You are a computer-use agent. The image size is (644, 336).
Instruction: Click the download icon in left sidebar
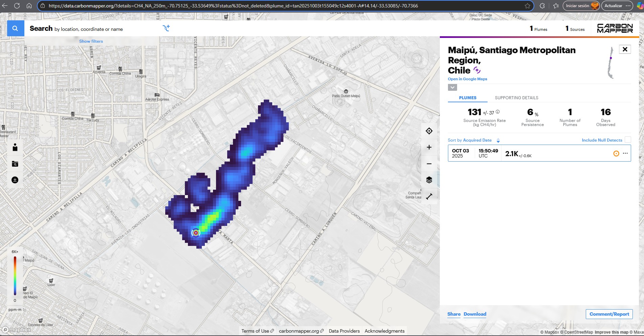click(x=15, y=180)
